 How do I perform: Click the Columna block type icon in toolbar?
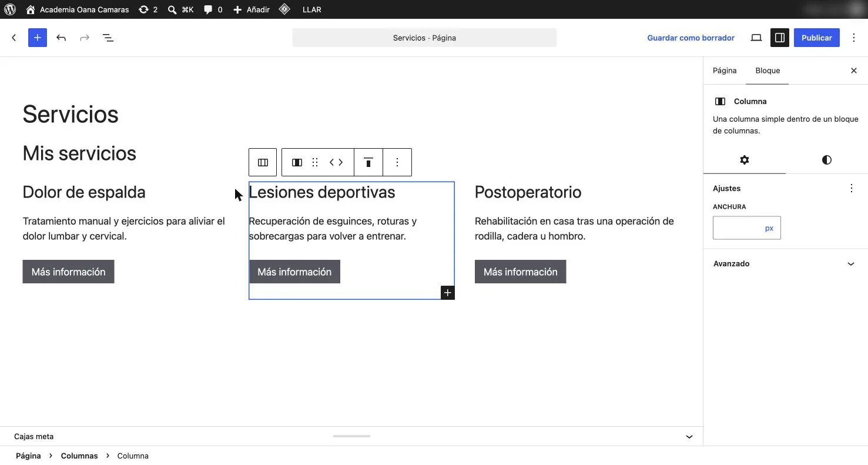tap(297, 162)
